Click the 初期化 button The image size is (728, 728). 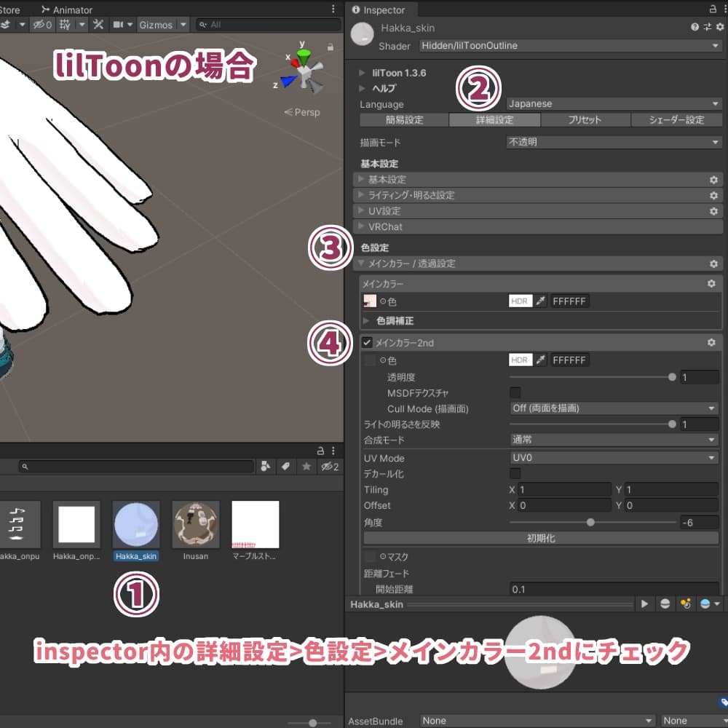click(x=540, y=538)
